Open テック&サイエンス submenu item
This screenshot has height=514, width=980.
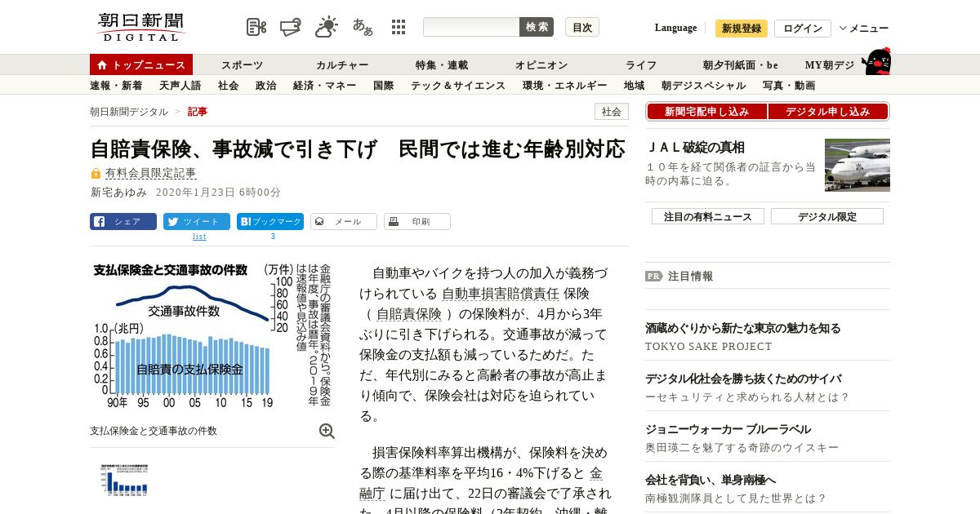click(x=458, y=85)
